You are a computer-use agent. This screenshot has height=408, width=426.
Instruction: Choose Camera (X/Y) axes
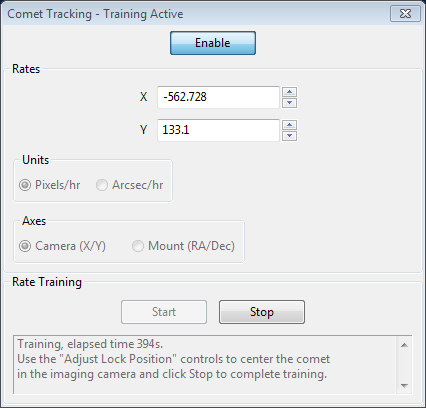tap(62, 246)
